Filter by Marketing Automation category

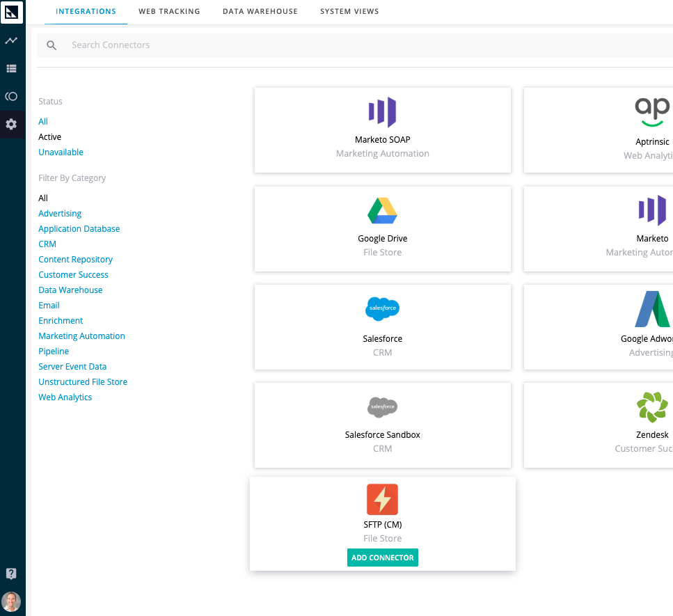click(81, 335)
